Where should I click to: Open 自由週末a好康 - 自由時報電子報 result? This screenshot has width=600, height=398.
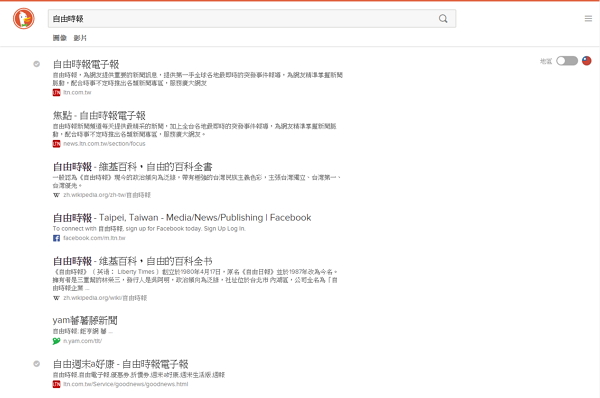(x=121, y=364)
